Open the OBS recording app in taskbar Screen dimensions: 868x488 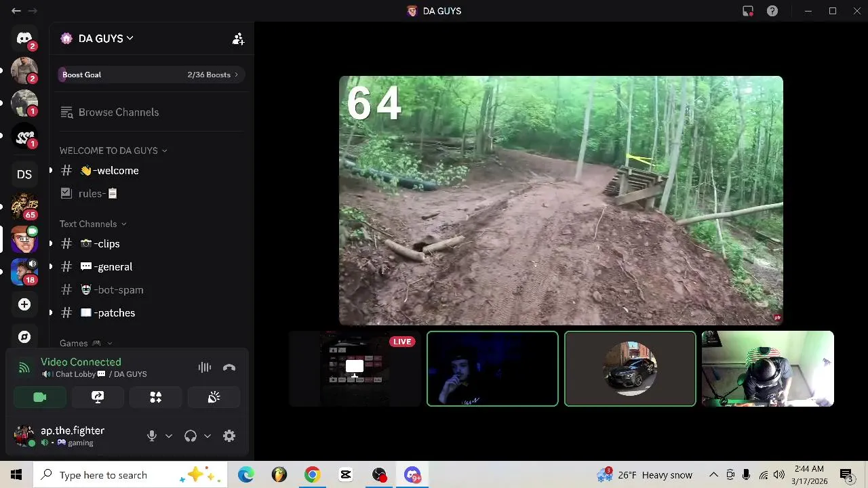(x=379, y=475)
